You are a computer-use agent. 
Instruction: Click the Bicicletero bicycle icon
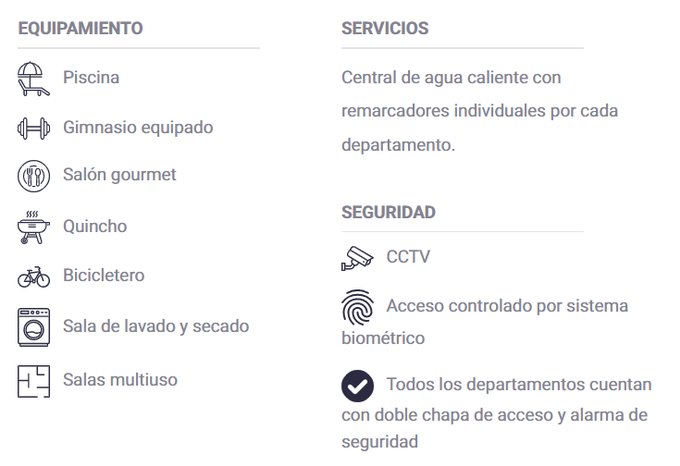pos(33,276)
